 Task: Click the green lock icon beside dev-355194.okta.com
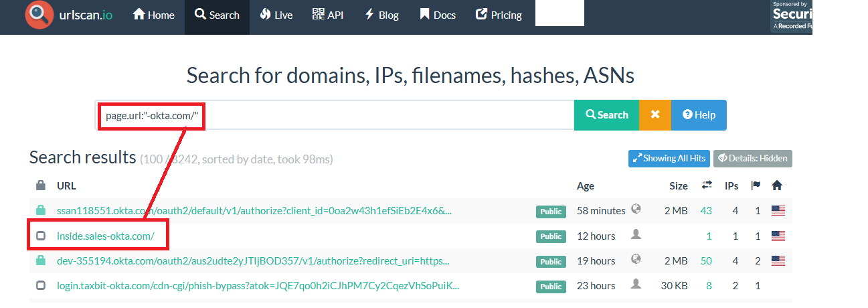tap(40, 260)
